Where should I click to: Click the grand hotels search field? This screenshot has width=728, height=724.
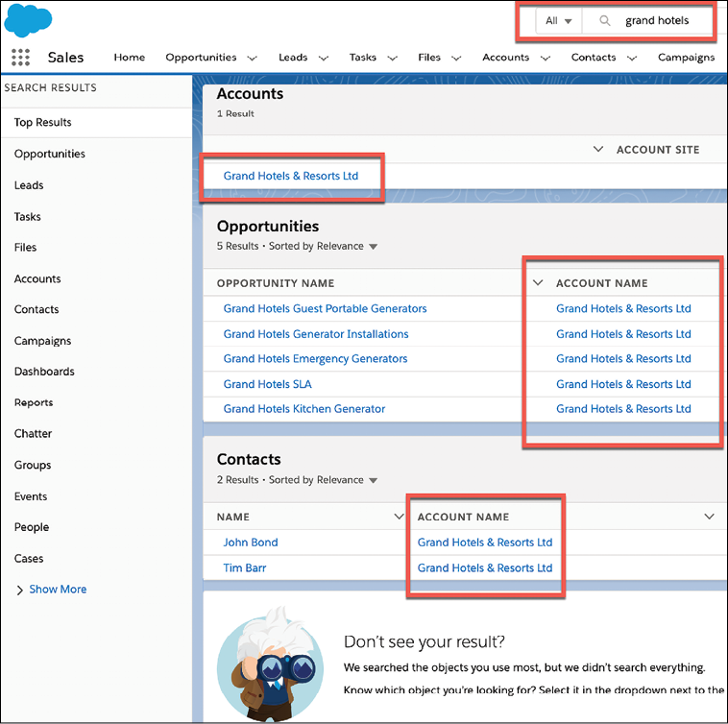[x=657, y=20]
